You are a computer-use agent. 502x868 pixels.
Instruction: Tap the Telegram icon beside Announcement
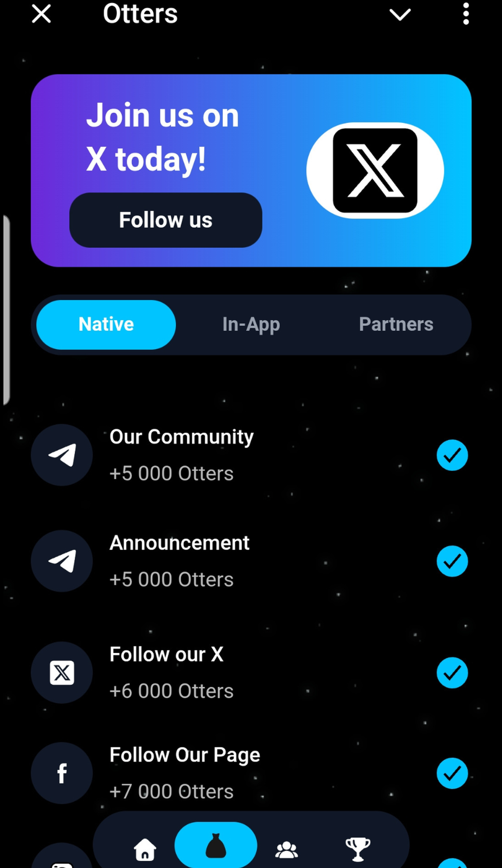pos(62,561)
